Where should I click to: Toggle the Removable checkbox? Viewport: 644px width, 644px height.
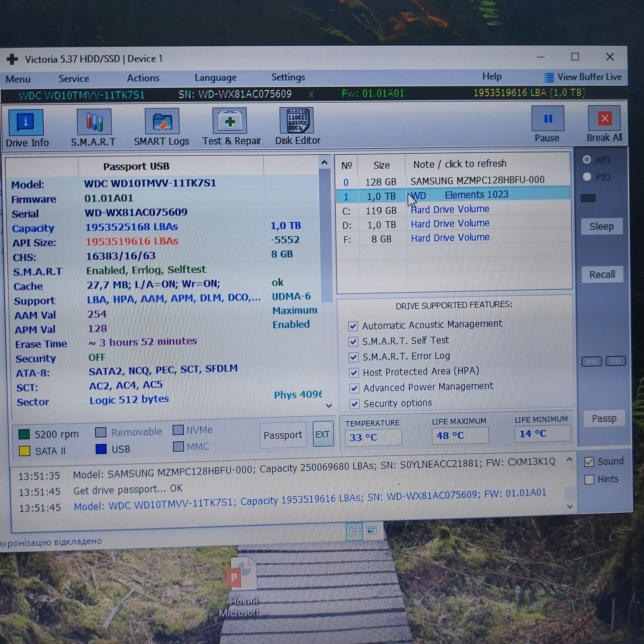click(101, 432)
